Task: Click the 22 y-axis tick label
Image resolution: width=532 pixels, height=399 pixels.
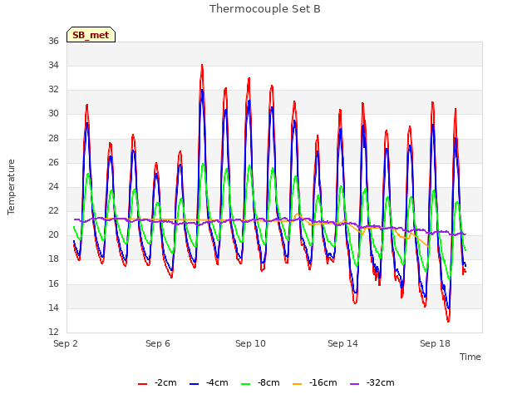Action: (x=53, y=210)
